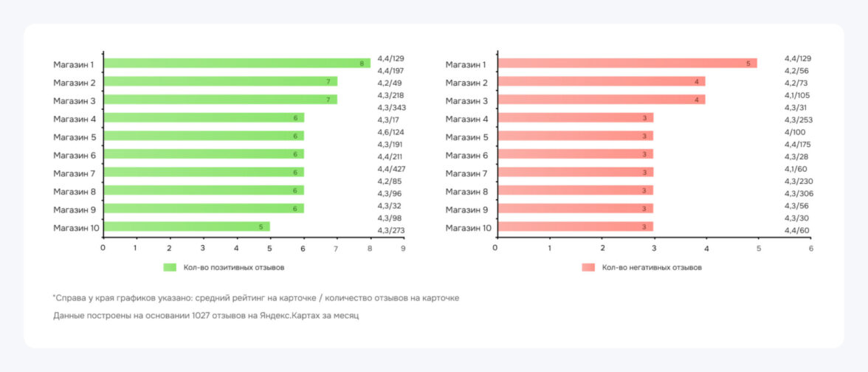Screen dimensions: 868x372
Task: Click the footnote about 1027 отзывов на Яндекс.Картах
Action: point(206,316)
